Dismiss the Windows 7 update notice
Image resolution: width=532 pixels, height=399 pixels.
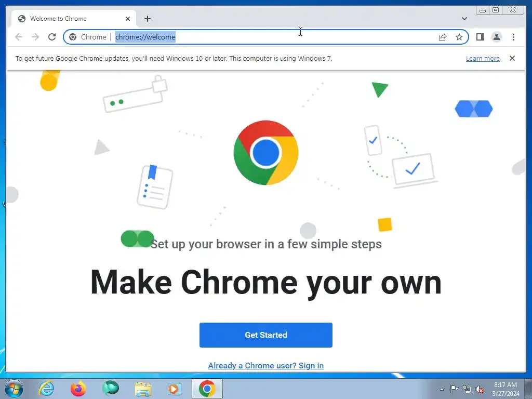pos(512,58)
